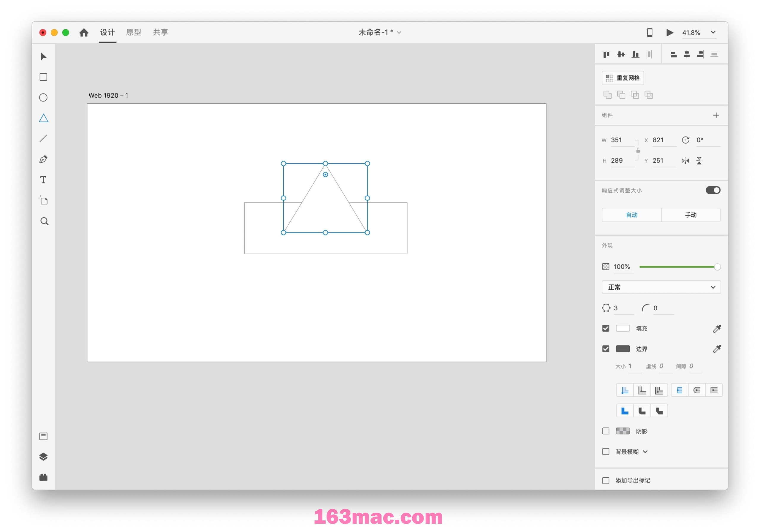Pick fill color with the eyedropper

click(x=717, y=328)
